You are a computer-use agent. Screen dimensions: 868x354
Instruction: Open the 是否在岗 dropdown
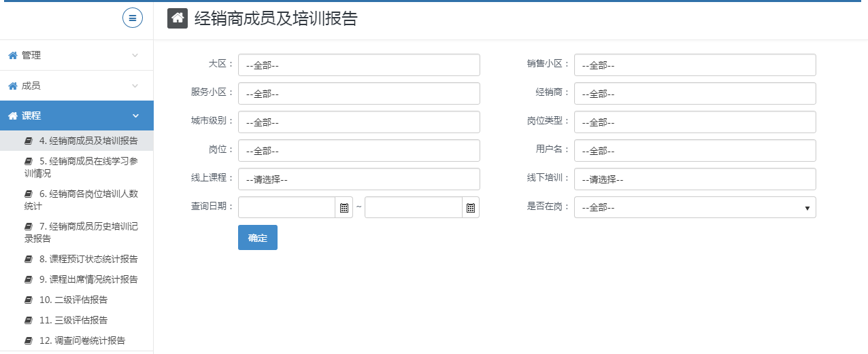pyautogui.click(x=695, y=207)
